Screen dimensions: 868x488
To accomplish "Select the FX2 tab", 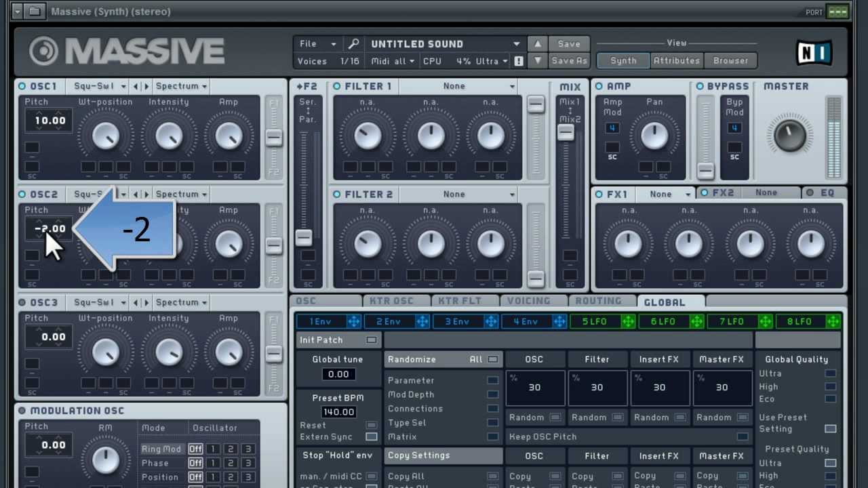I will [749, 193].
